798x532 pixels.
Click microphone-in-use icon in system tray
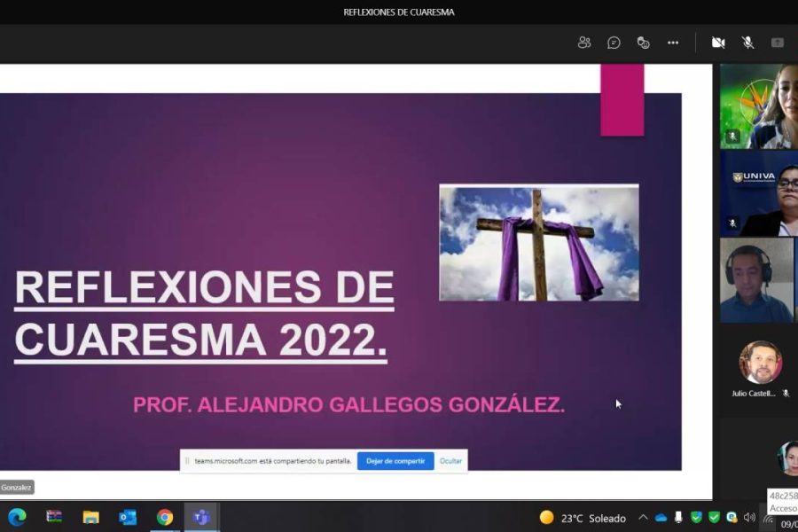click(678, 518)
